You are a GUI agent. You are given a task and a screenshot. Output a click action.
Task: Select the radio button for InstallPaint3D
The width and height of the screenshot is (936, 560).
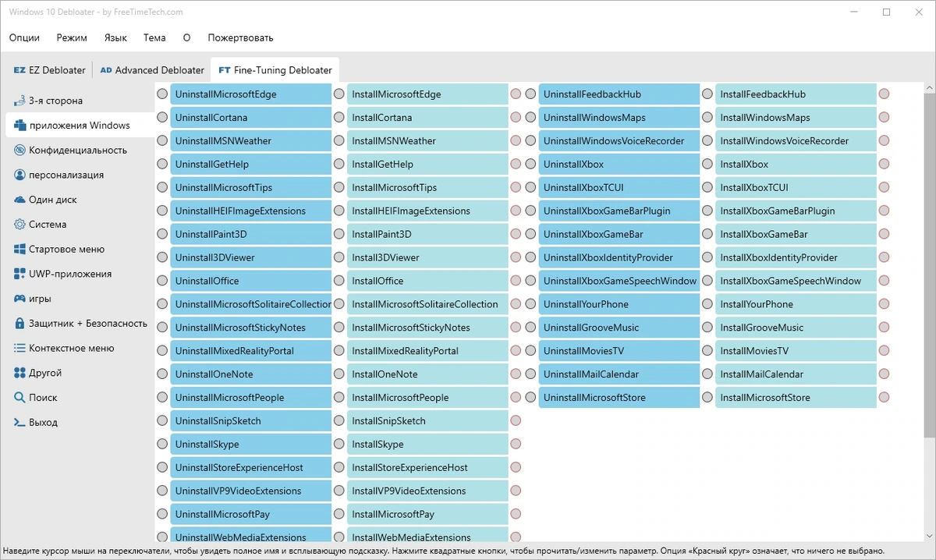[x=339, y=234]
